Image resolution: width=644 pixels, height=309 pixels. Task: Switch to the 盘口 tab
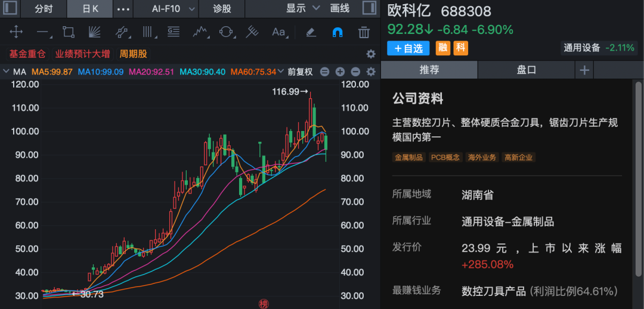[x=527, y=70]
